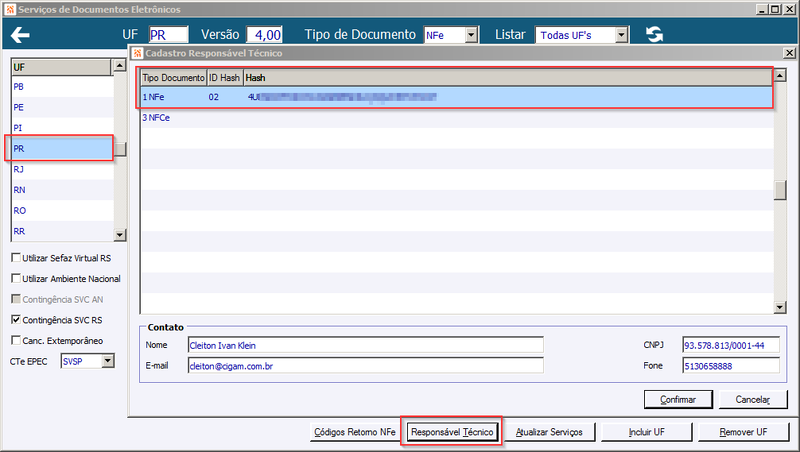Select RJ in the UF list
The height and width of the screenshot is (452, 800).
(62, 169)
